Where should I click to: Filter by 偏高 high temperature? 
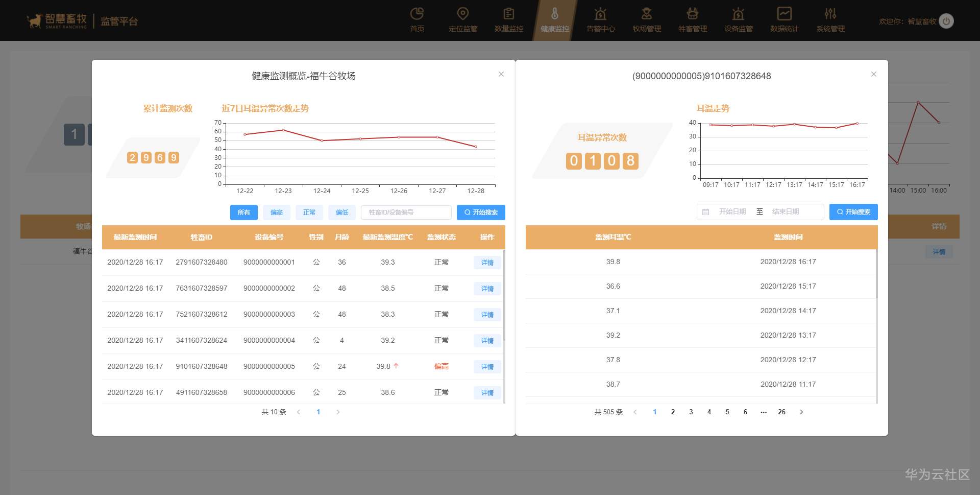[x=277, y=213]
